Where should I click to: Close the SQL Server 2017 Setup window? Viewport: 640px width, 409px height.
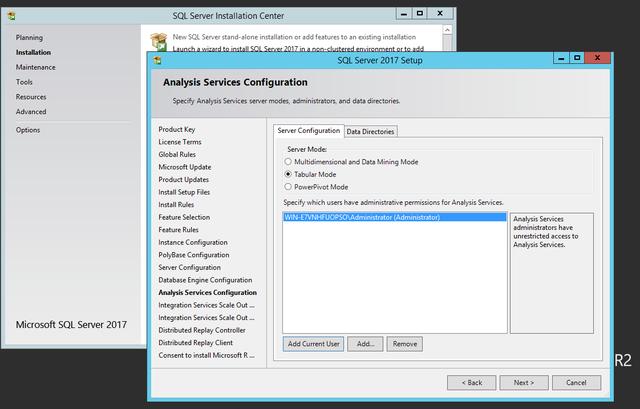[x=598, y=58]
